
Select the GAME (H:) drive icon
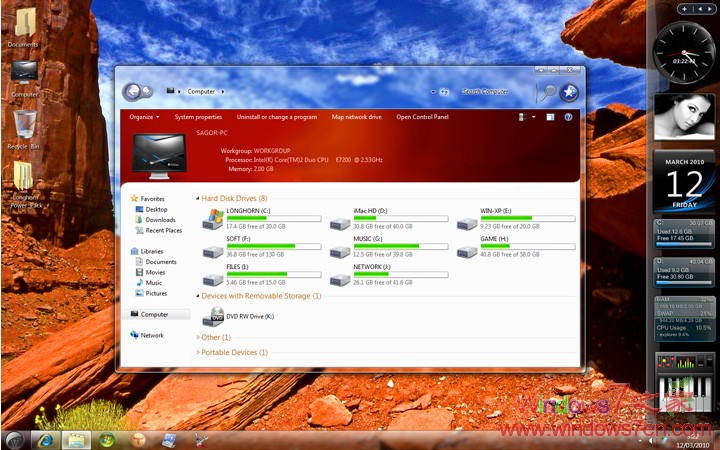click(x=467, y=252)
